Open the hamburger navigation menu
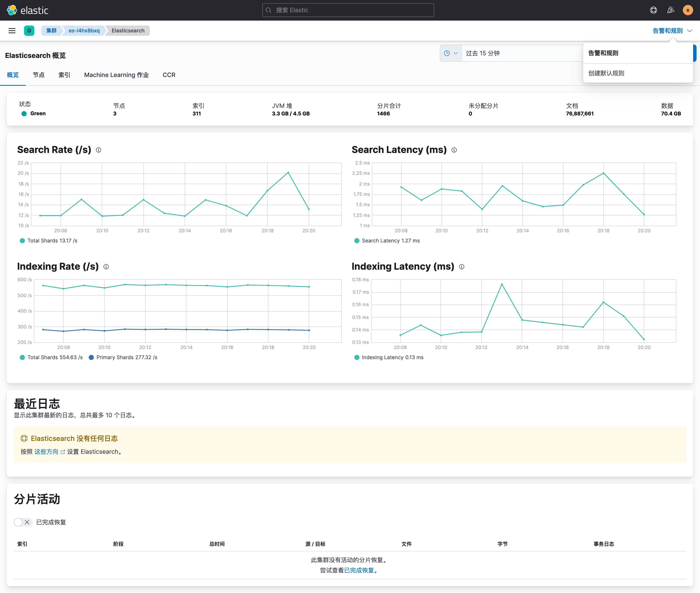The width and height of the screenshot is (700, 593). click(x=12, y=31)
